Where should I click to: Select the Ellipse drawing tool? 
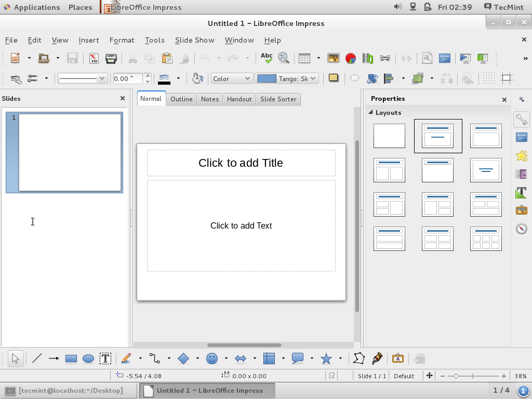pos(88,358)
